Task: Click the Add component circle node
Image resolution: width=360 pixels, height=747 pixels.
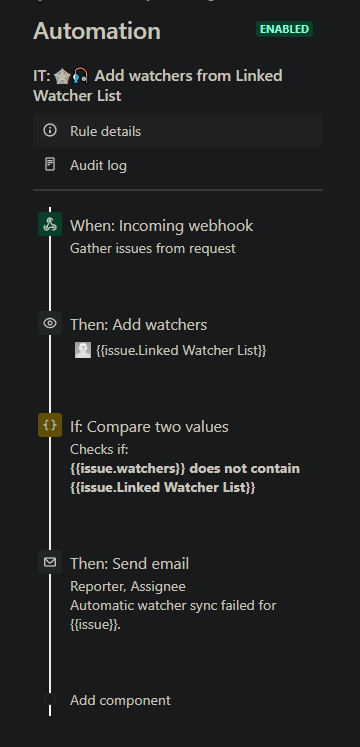Action: click(x=50, y=699)
